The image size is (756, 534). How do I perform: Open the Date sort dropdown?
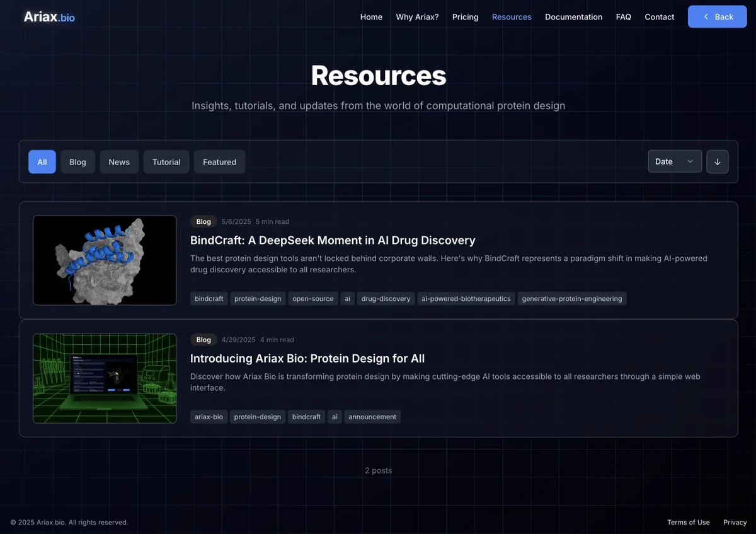coord(675,161)
